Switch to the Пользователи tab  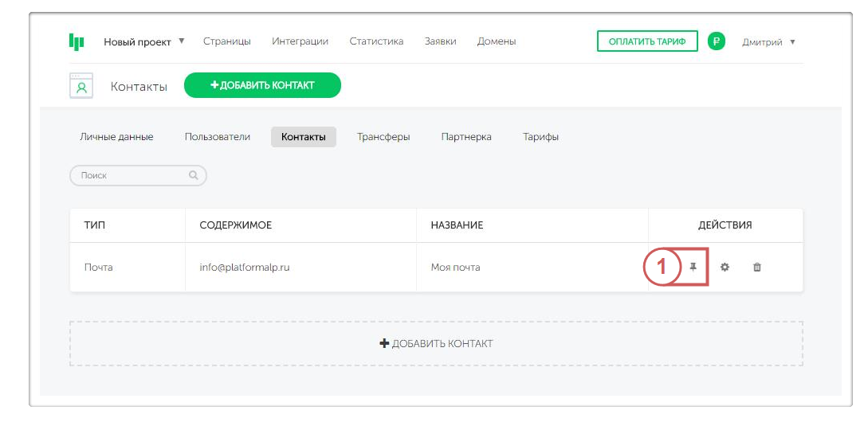pyautogui.click(x=218, y=137)
